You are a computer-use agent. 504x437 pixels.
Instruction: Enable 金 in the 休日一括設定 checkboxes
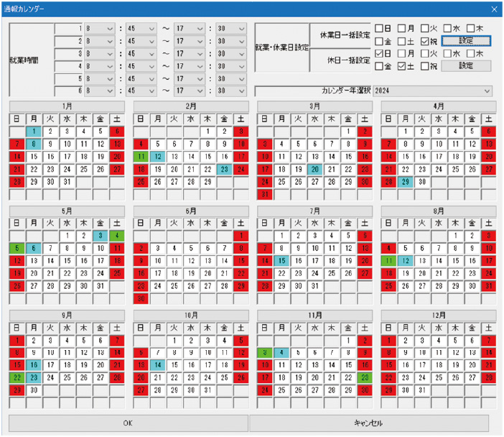[x=379, y=66]
